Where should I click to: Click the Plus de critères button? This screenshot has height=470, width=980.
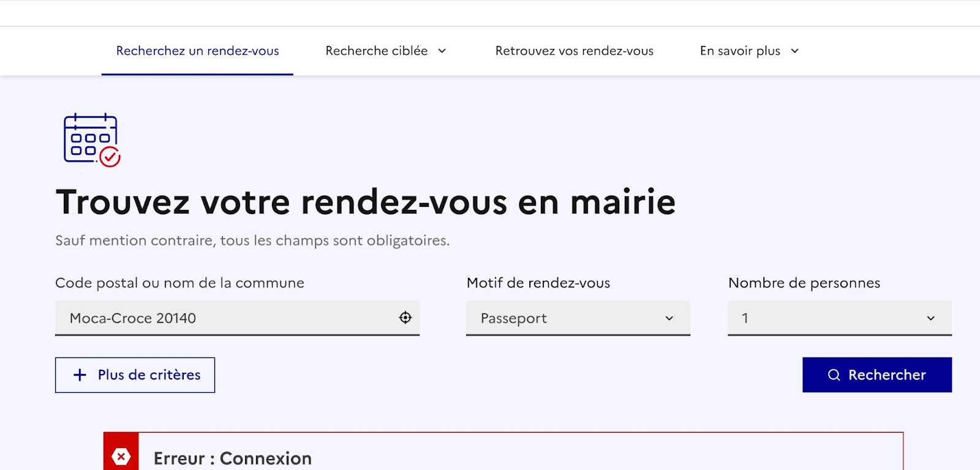pos(135,375)
